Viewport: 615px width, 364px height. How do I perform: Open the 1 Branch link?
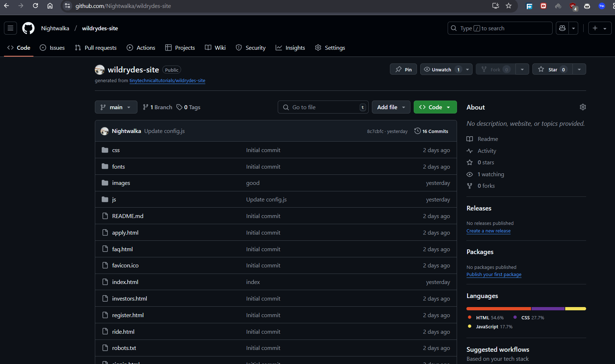[x=157, y=107]
